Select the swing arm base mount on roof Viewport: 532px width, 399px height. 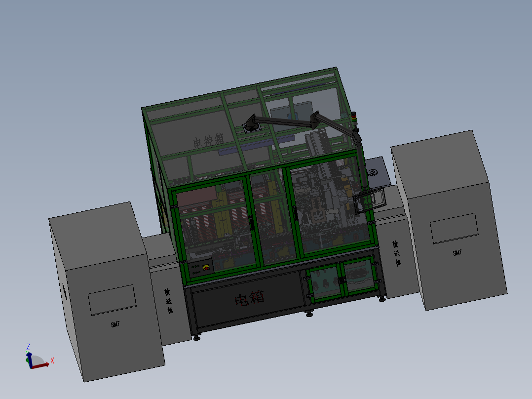click(252, 127)
